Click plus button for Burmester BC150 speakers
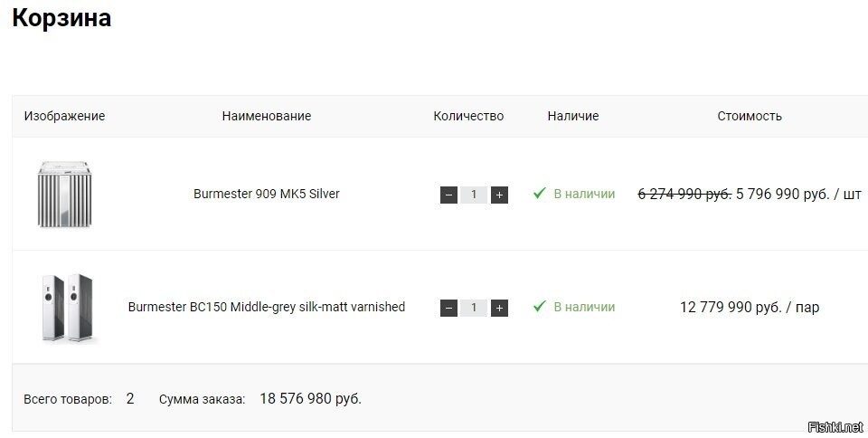868x438 pixels. point(499,308)
